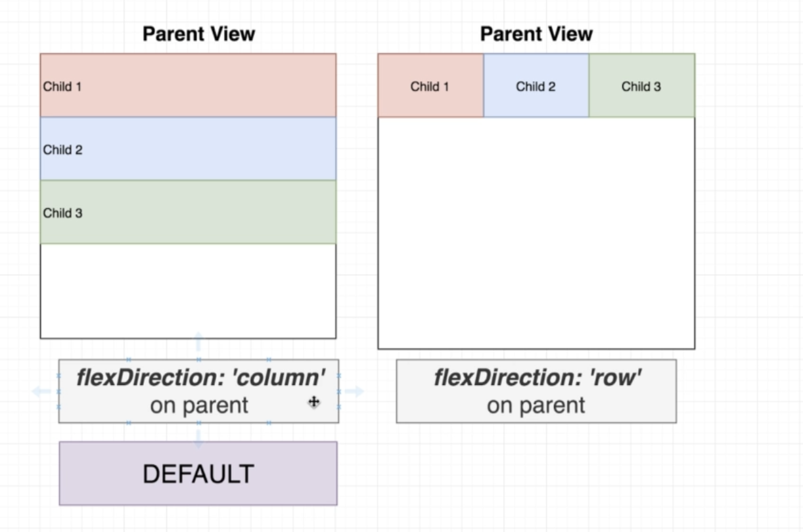Click empty white area of column-layout parent box
This screenshot has height=532, width=803.
[x=188, y=291]
